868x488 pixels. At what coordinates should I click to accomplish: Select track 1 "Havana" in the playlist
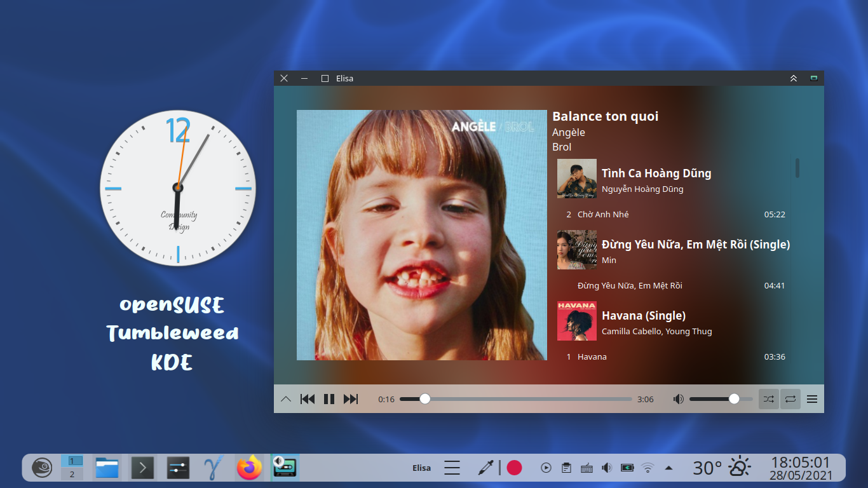click(x=674, y=357)
